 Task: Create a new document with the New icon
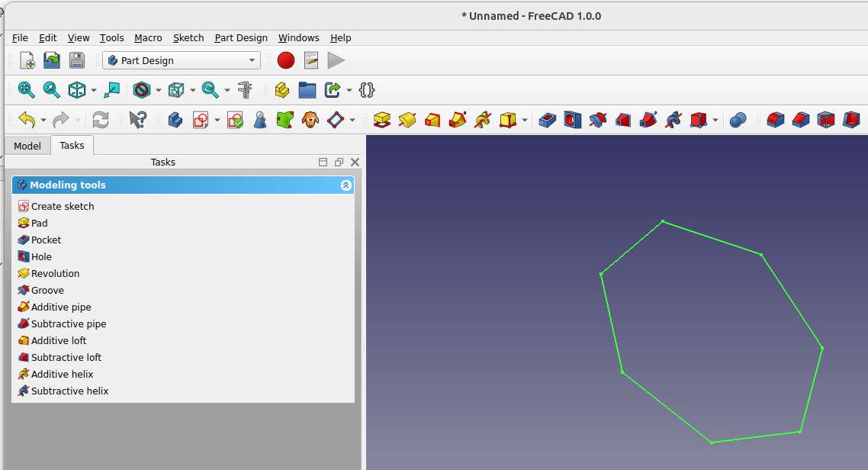pos(27,60)
